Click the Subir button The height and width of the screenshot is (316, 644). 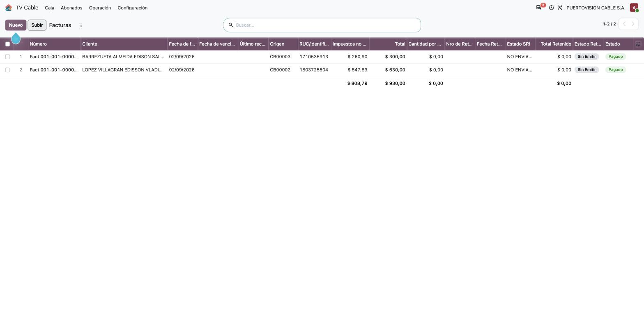37,25
